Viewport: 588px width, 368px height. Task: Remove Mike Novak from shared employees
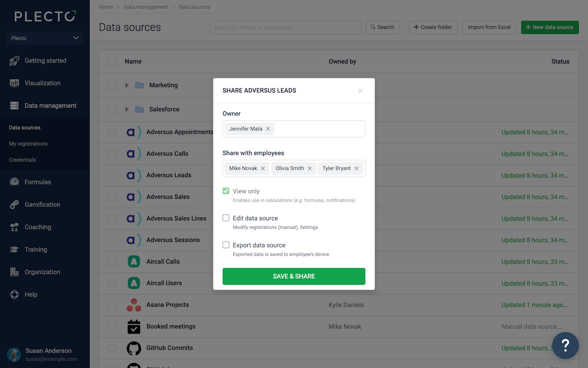tap(263, 168)
